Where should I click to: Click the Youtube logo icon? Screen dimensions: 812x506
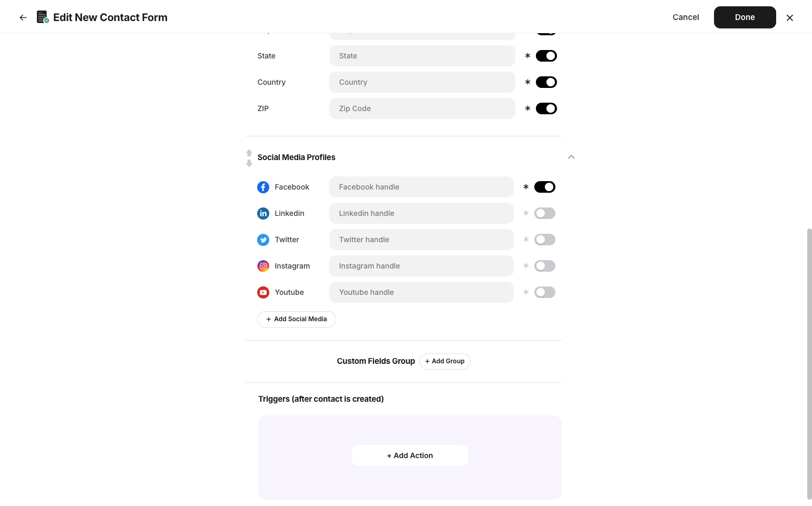coord(263,292)
